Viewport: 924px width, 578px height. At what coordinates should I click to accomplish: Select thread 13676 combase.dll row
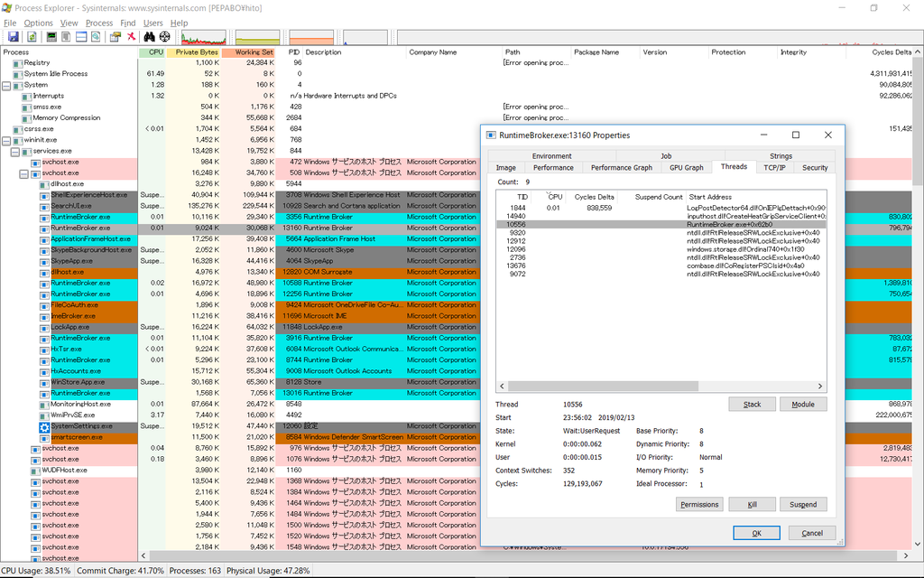click(x=661, y=266)
